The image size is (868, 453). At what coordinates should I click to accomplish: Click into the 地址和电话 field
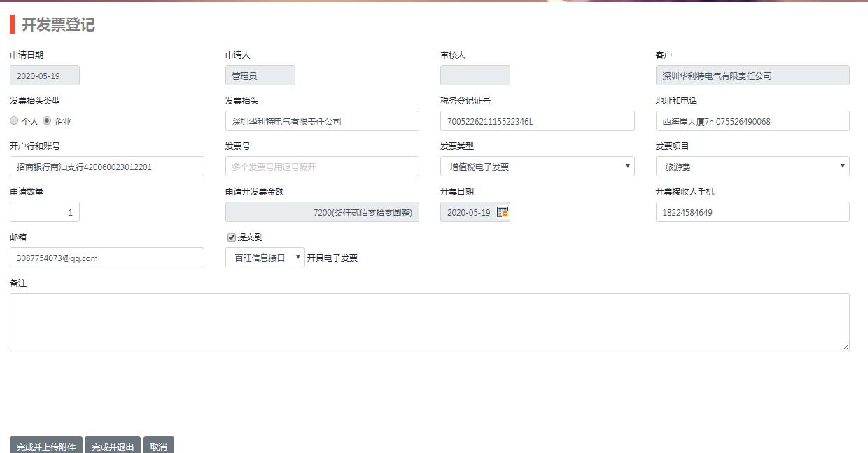click(x=752, y=121)
